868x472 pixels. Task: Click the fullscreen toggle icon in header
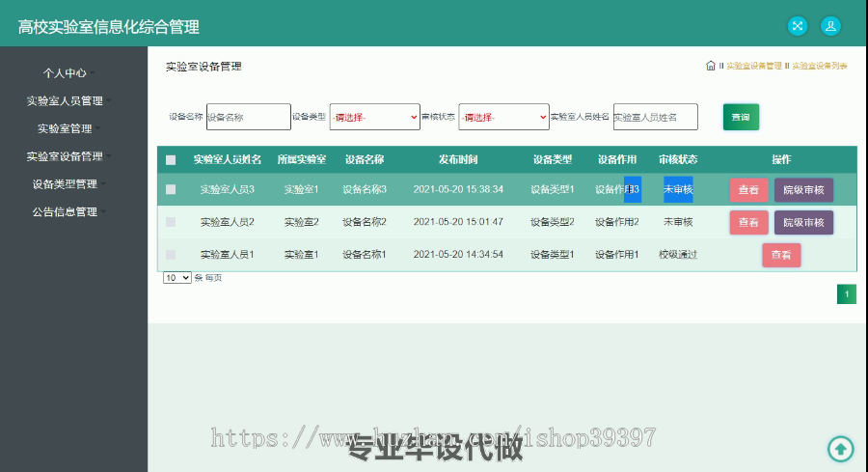tap(798, 25)
